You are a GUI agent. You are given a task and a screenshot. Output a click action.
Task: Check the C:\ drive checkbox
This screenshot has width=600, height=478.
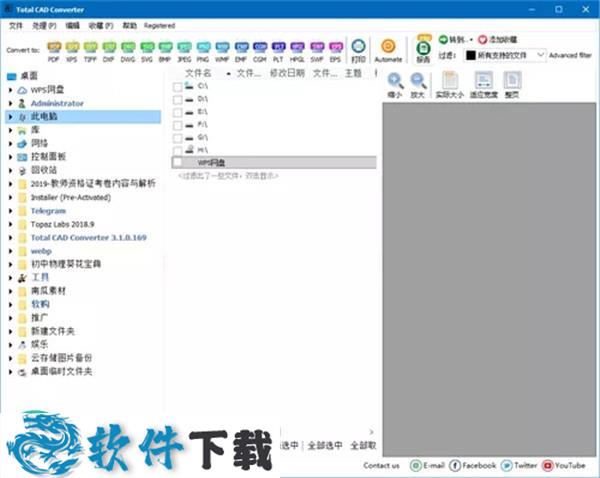(177, 87)
